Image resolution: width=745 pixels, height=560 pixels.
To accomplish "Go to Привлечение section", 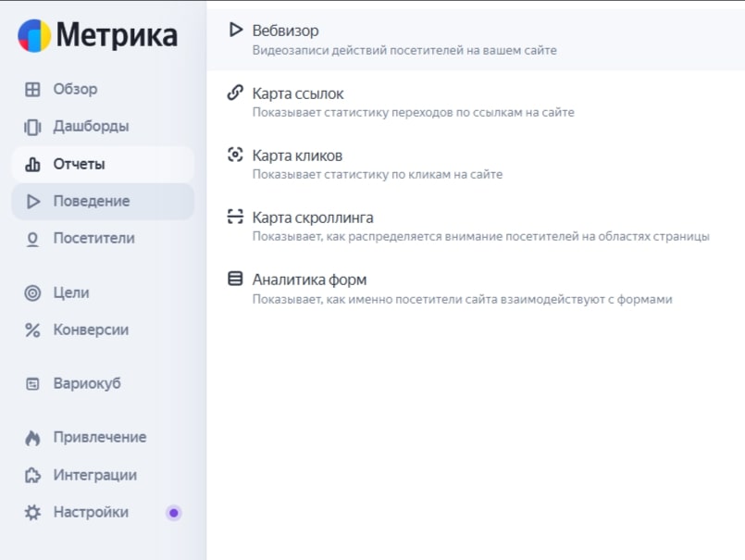I will 103,437.
